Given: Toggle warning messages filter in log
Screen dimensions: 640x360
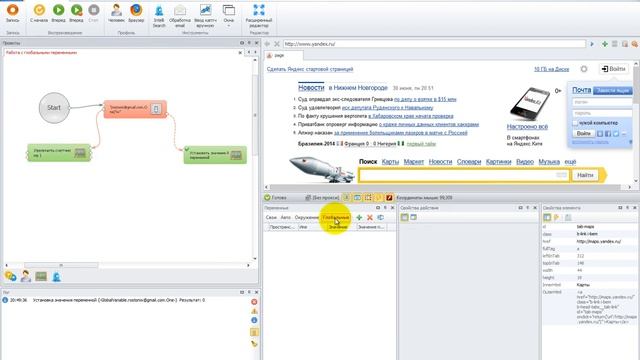Looking at the screenshot, I should pyautogui.click(x=254, y=311).
